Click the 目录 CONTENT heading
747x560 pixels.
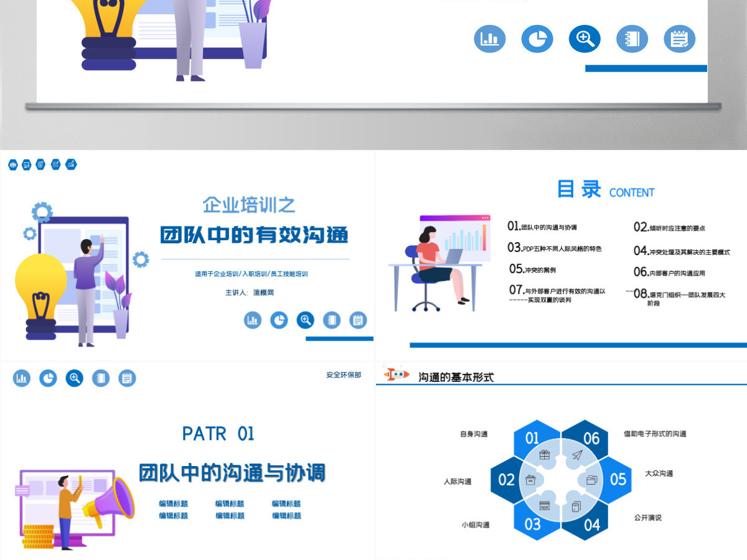click(605, 189)
